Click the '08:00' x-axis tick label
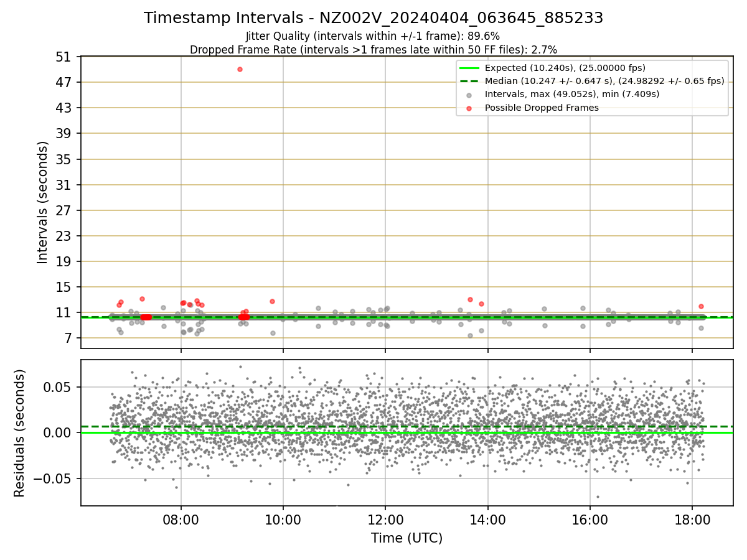The height and width of the screenshot is (560, 747). [181, 520]
